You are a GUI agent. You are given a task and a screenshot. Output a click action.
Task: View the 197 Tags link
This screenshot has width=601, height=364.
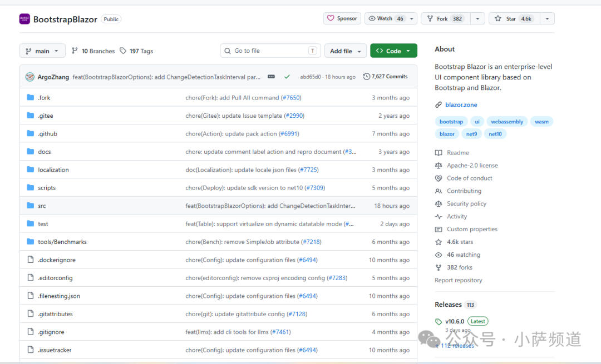(136, 51)
